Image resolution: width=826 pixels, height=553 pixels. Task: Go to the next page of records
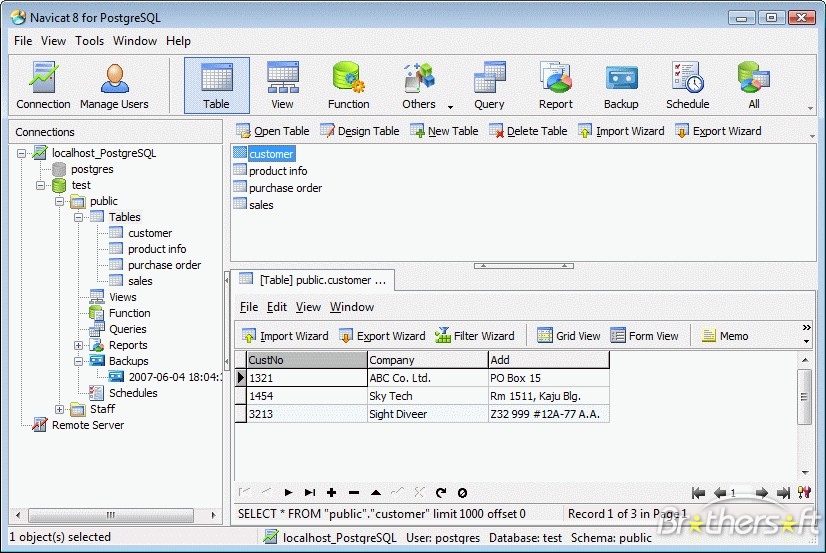tap(762, 493)
